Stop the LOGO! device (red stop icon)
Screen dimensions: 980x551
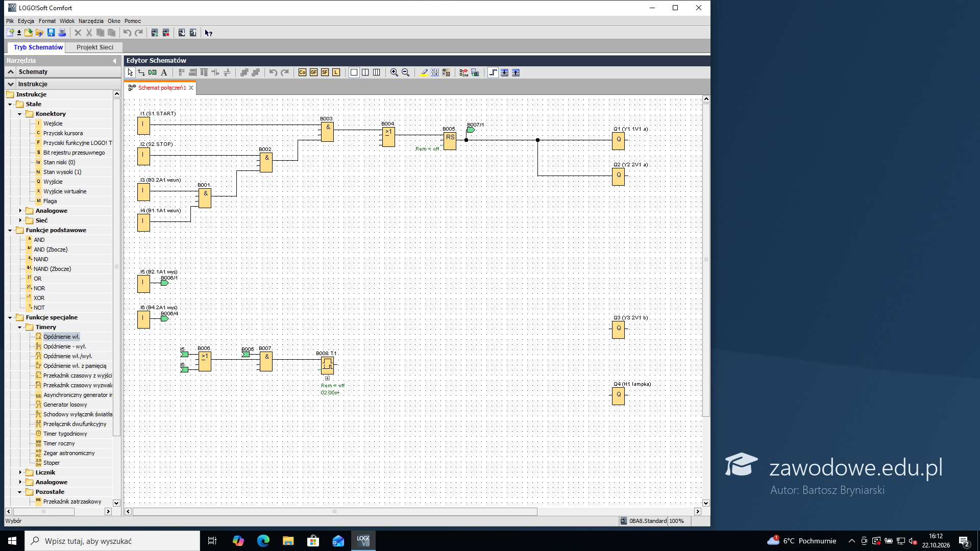point(166,33)
